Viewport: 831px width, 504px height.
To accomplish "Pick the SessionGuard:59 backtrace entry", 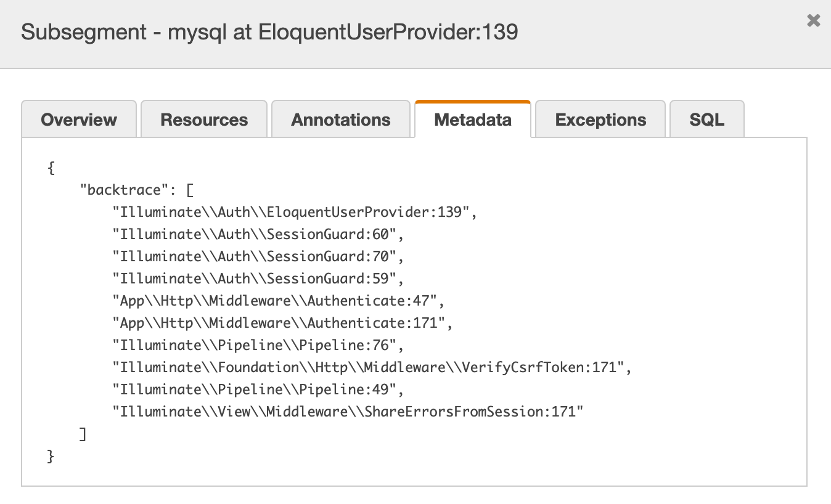I will (x=258, y=278).
